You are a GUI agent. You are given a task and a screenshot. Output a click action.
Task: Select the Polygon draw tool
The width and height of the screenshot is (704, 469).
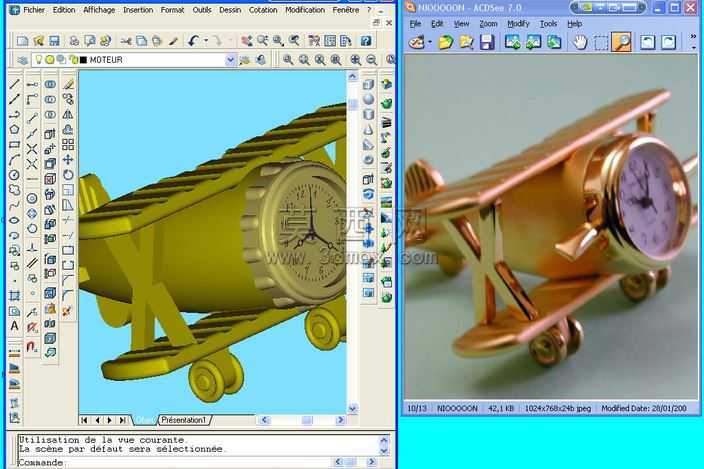[14, 130]
